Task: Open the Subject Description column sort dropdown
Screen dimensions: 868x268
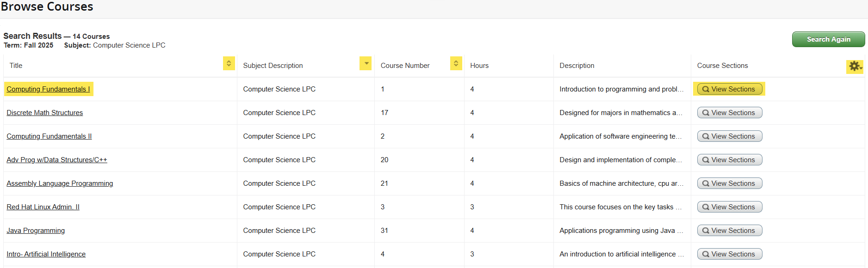Action: tap(366, 64)
